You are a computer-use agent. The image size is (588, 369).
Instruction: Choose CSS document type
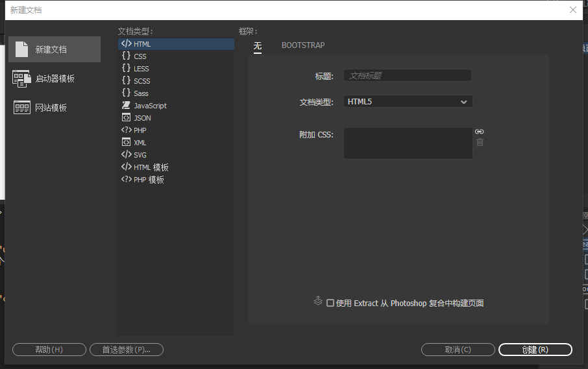176,56
